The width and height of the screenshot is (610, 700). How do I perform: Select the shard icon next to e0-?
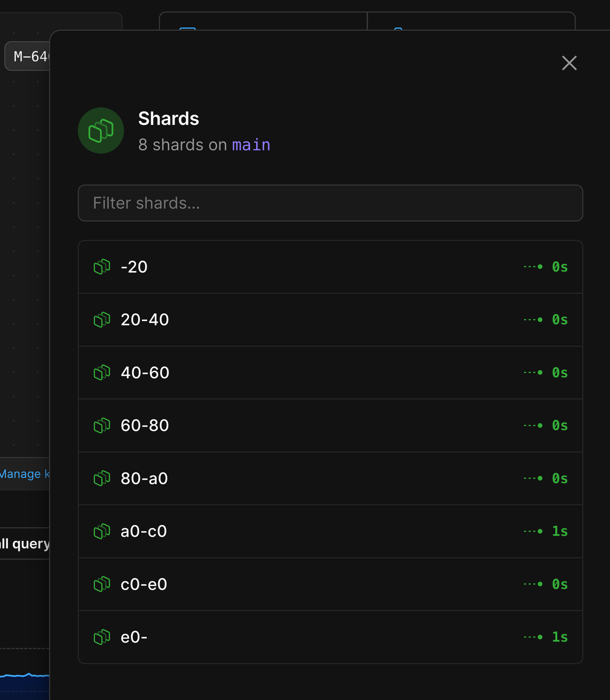click(102, 637)
